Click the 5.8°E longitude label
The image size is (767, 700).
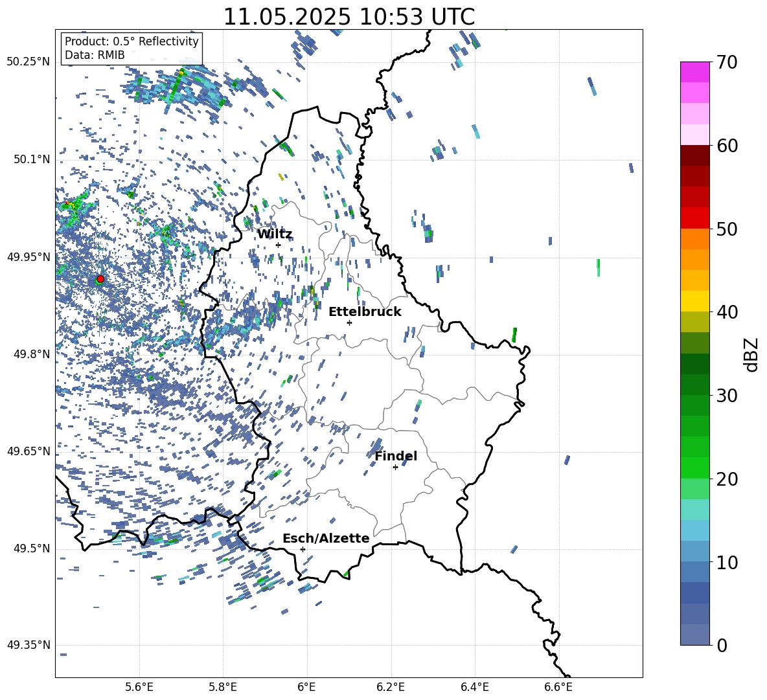[223, 687]
